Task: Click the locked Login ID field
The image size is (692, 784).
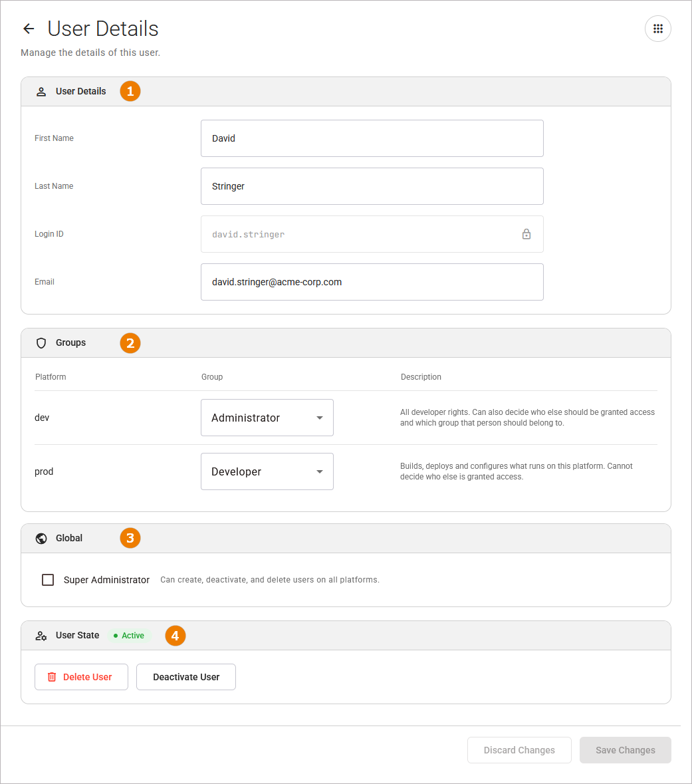Action: point(372,234)
